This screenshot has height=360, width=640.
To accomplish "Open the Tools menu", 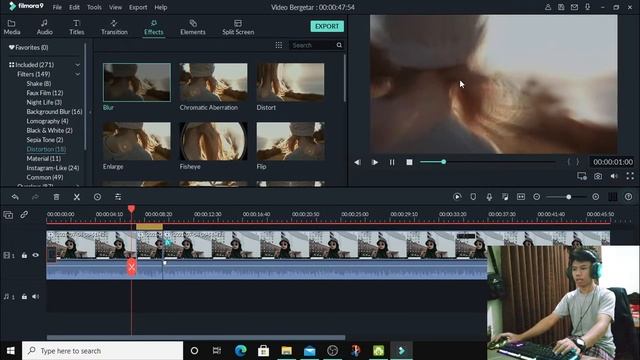I will pyautogui.click(x=94, y=7).
